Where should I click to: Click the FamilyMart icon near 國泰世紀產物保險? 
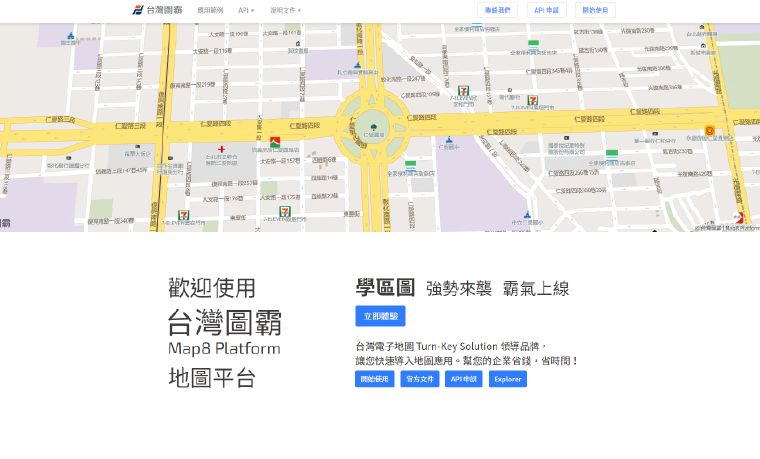(612, 155)
